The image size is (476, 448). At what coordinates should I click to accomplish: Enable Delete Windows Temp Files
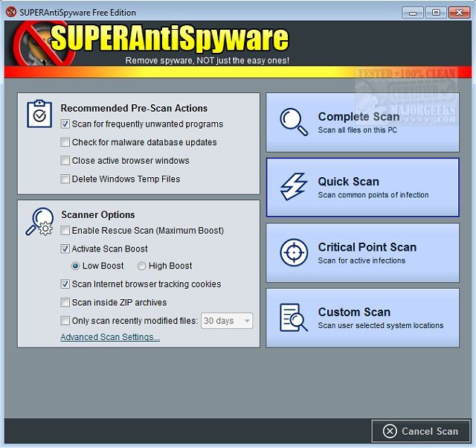point(65,179)
